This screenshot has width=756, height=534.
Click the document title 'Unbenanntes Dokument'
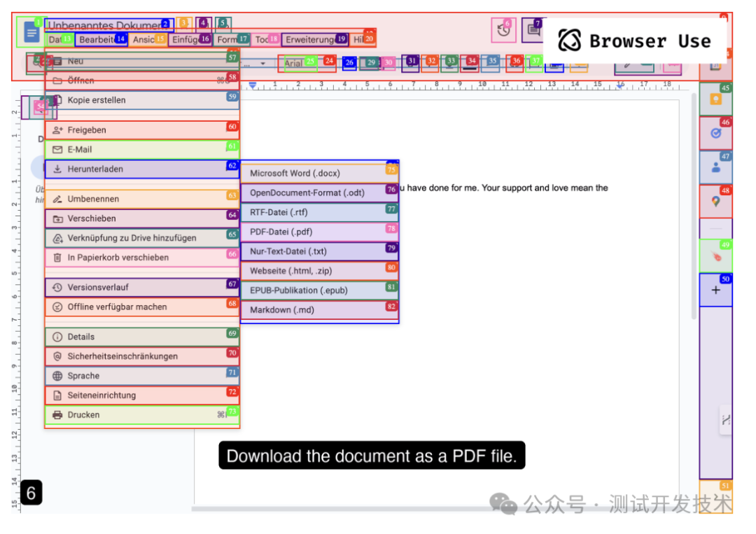click(104, 26)
